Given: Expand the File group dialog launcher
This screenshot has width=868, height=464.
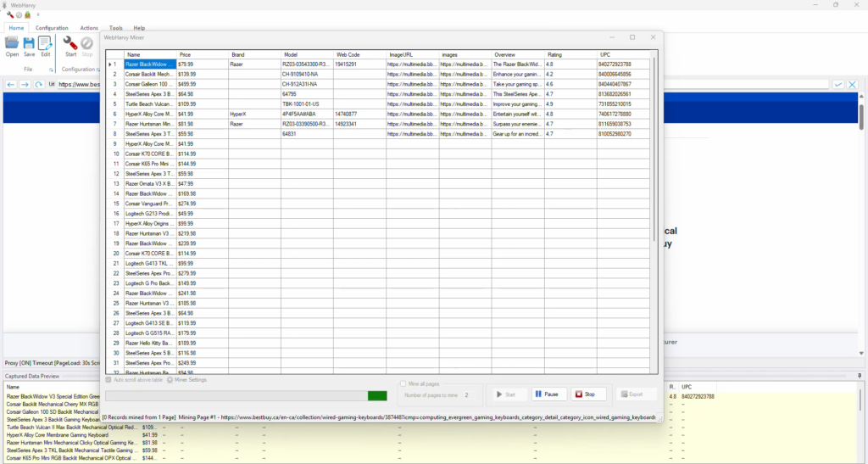Looking at the screenshot, I should click(x=51, y=70).
